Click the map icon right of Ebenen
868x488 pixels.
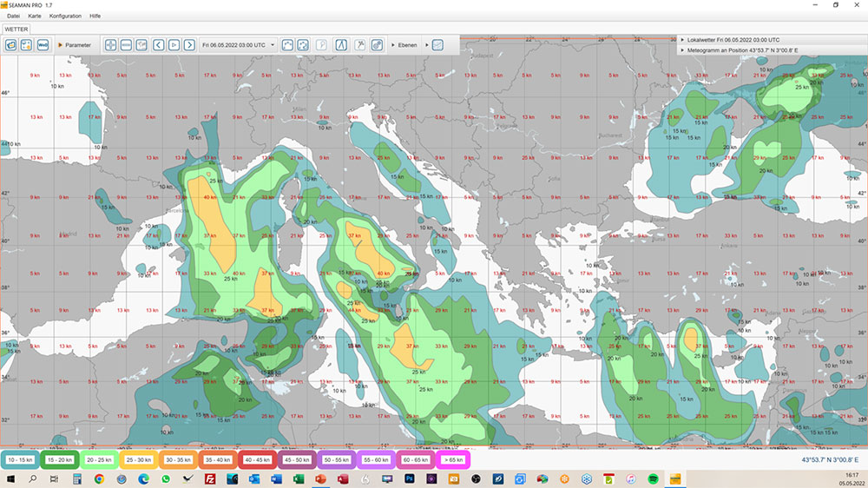pyautogui.click(x=437, y=44)
